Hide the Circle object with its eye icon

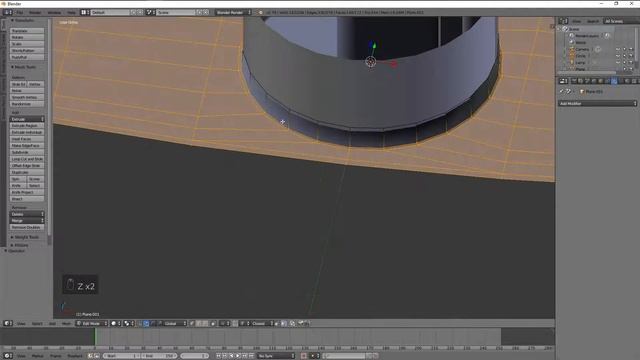click(618, 56)
